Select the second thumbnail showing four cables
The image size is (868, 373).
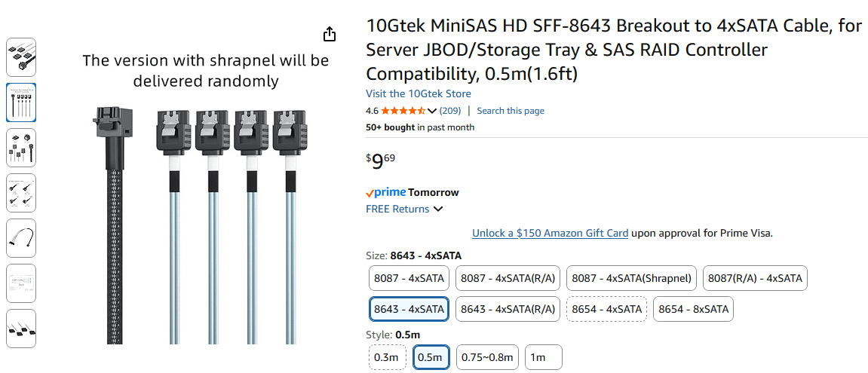(21, 102)
